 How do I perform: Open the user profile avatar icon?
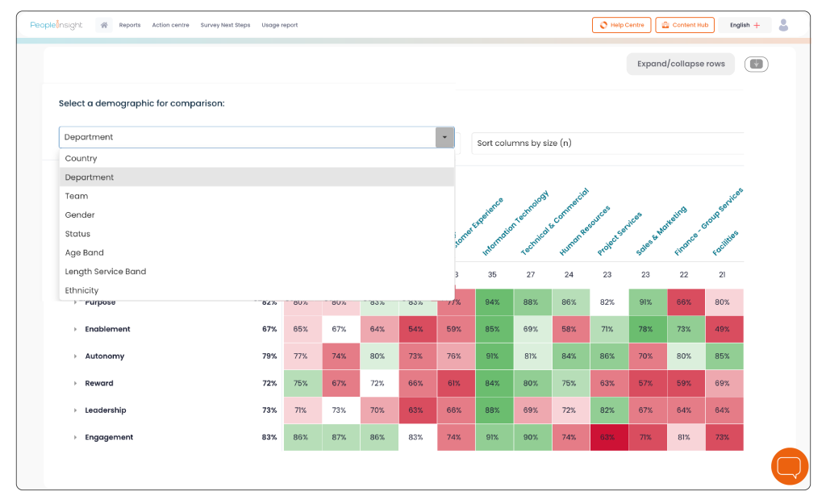coord(783,25)
